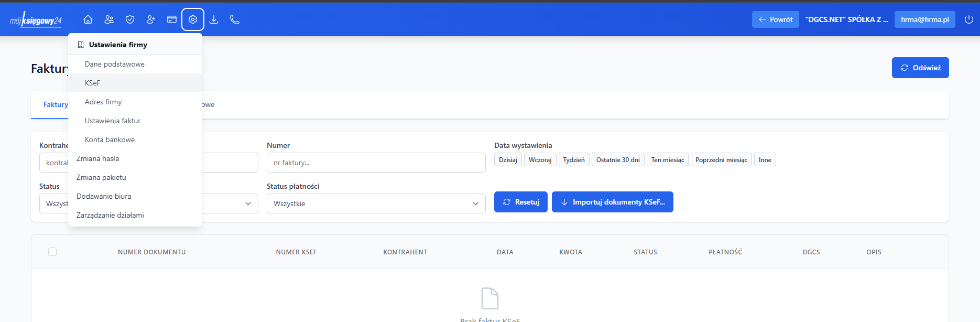Click the add user icon
Viewport: 980px width, 322px height.
151,19
